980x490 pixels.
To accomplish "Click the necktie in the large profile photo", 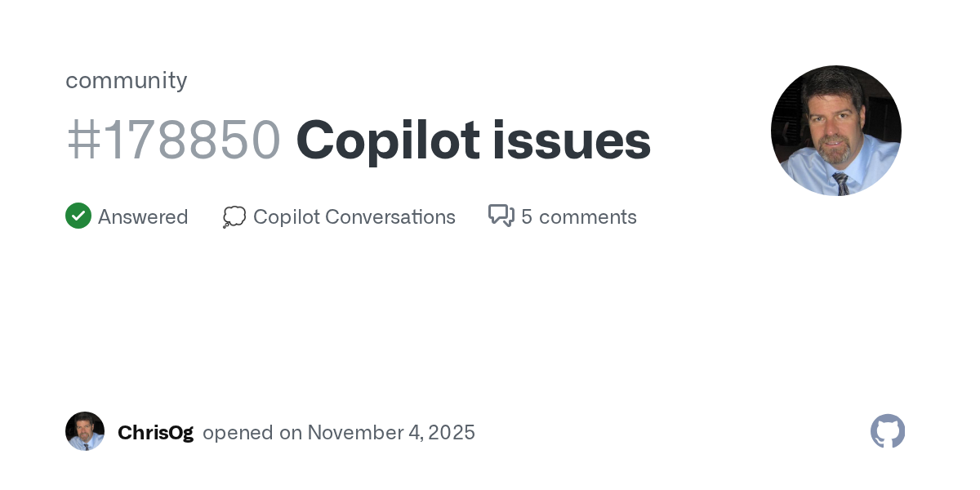I will tap(841, 183).
